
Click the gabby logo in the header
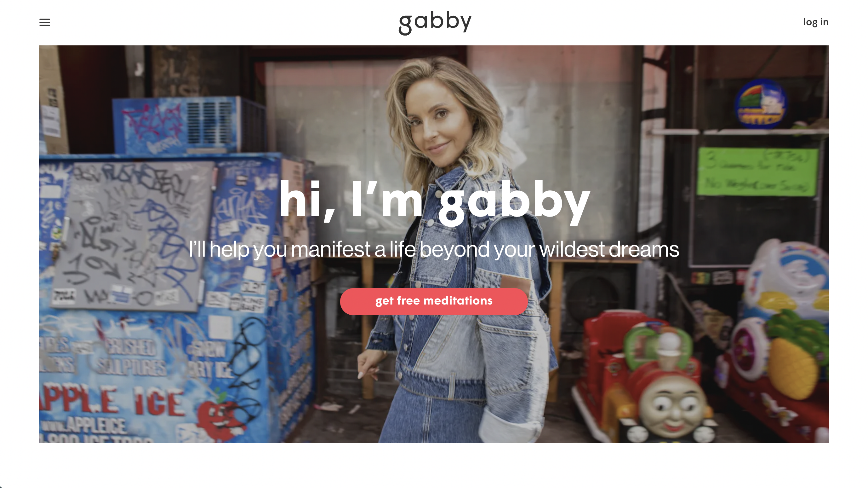tap(435, 23)
